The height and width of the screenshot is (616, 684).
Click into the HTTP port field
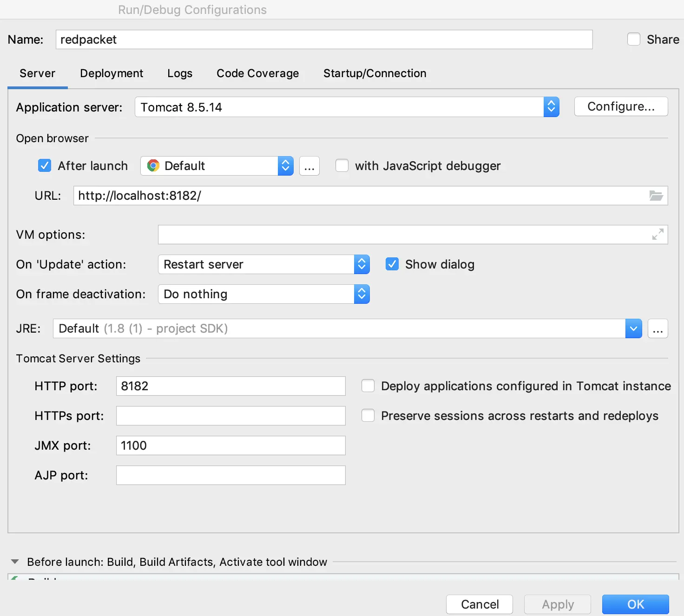coord(230,386)
